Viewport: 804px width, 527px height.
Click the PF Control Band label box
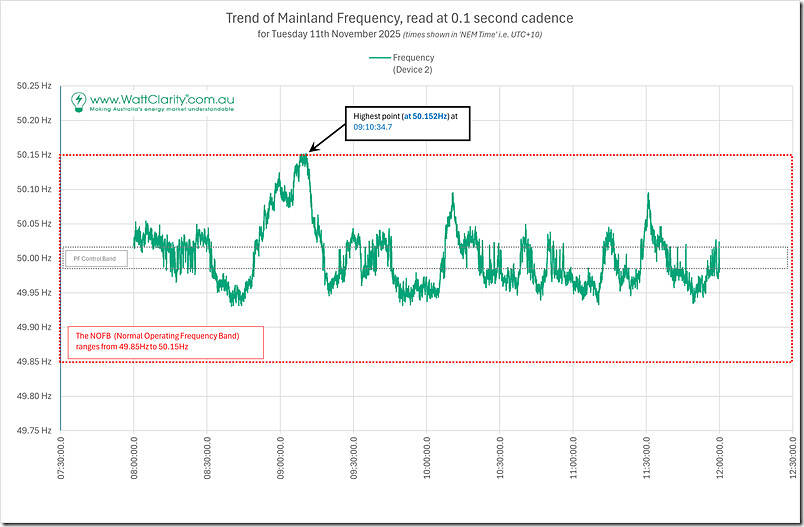point(94,259)
